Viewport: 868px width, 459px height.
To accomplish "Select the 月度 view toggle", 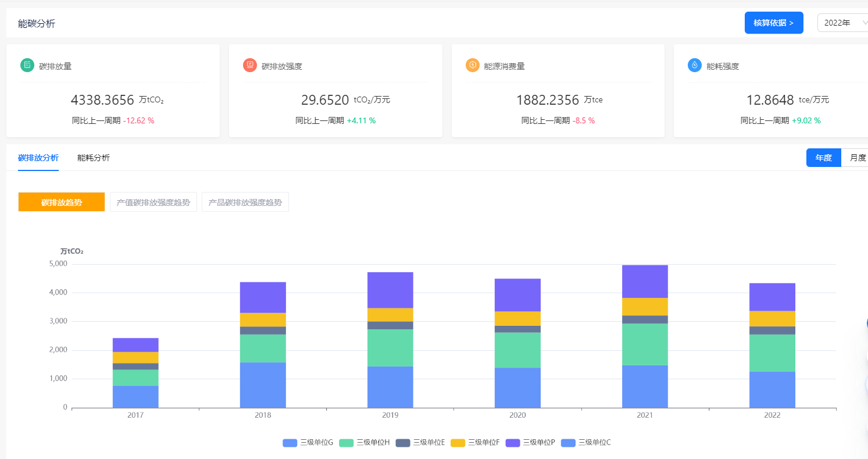I will click(x=856, y=158).
